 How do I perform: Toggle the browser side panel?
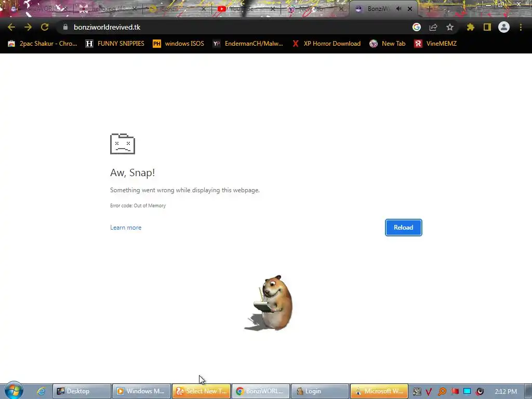click(x=487, y=27)
